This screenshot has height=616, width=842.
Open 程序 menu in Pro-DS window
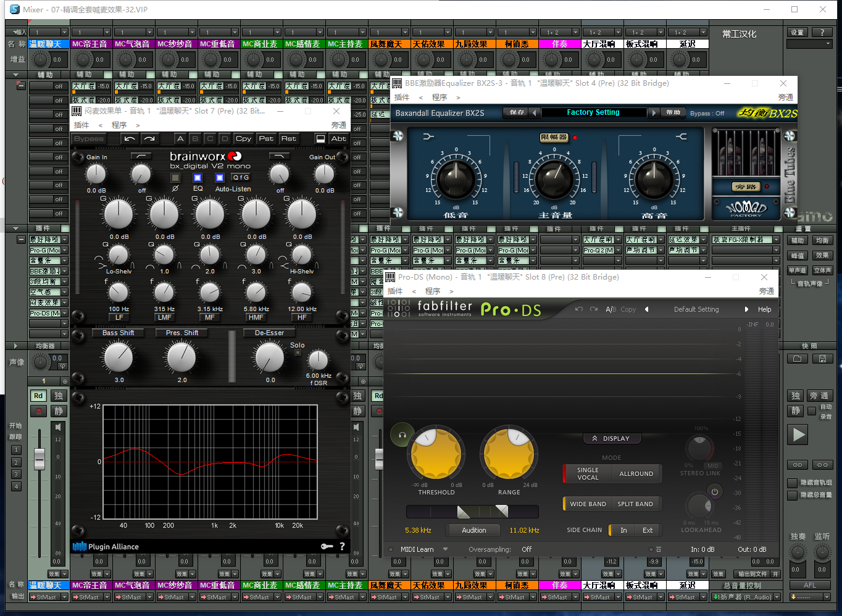point(433,291)
